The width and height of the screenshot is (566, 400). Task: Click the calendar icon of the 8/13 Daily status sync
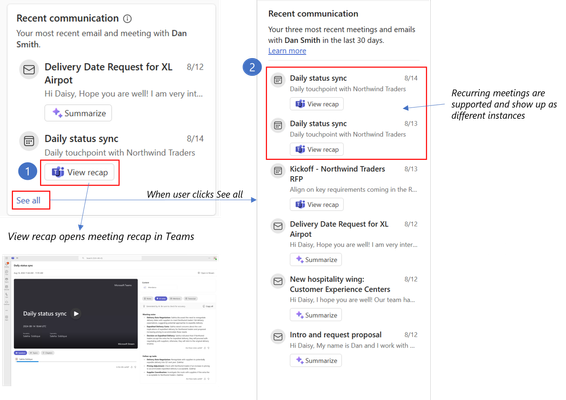(x=278, y=125)
